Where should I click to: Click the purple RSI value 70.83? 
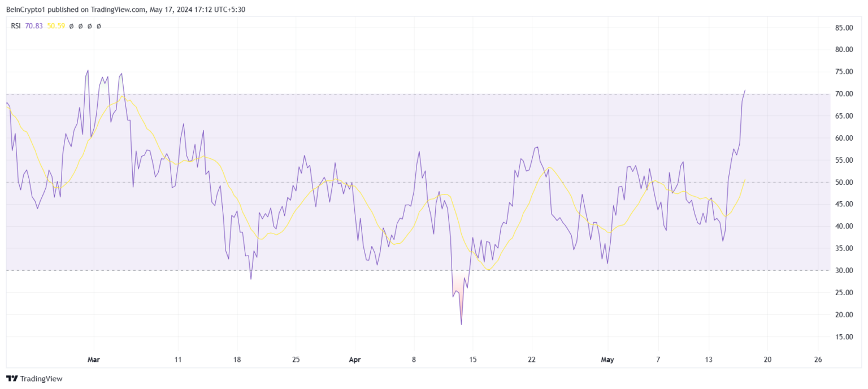(34, 26)
